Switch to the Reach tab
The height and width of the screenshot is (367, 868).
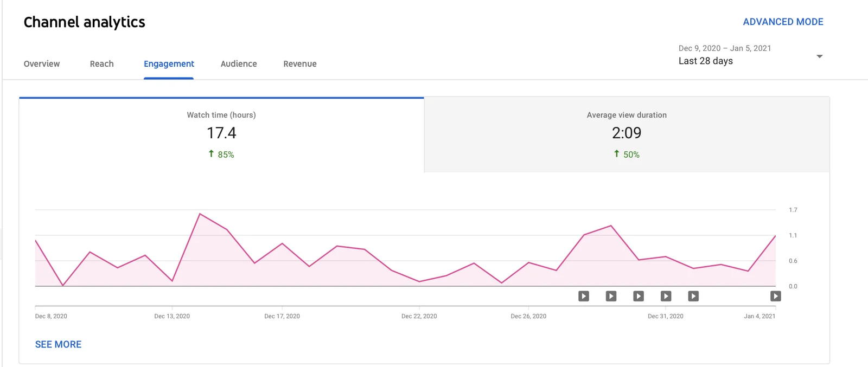pos(101,64)
